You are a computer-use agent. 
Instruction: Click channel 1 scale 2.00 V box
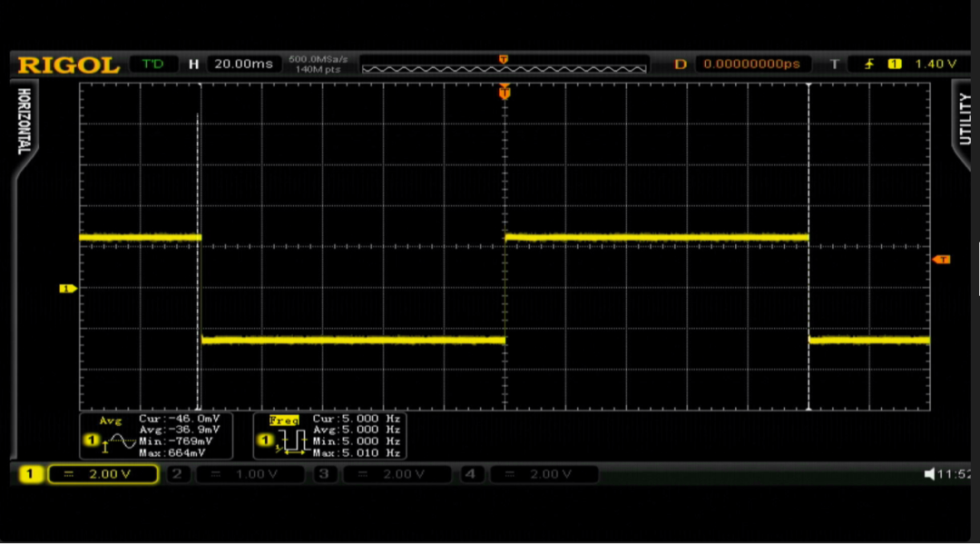[103, 474]
